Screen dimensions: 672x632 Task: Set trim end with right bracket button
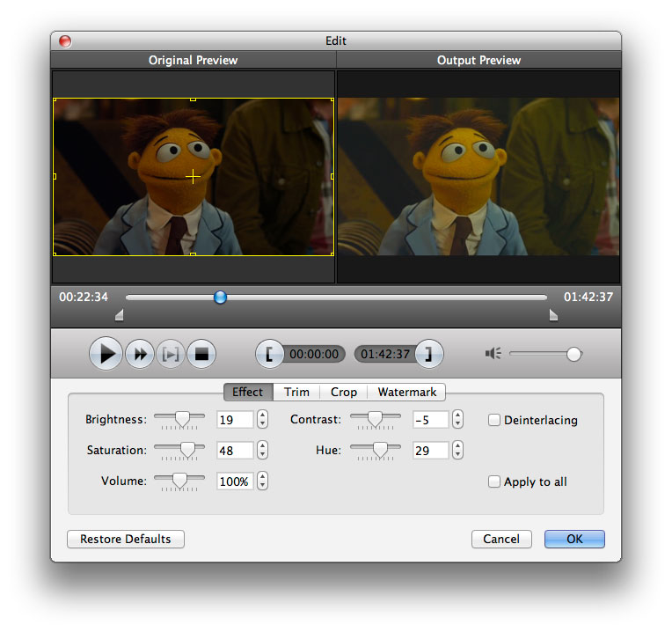click(429, 355)
